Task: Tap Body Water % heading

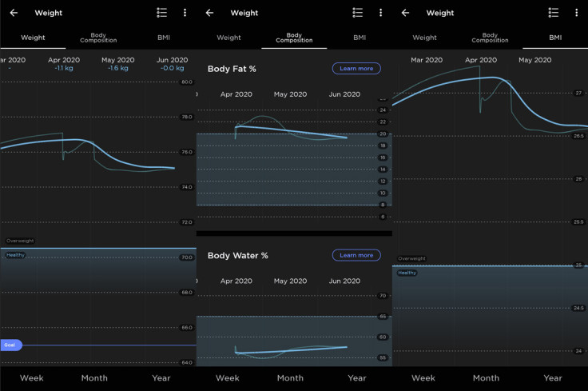Action: [x=238, y=256]
